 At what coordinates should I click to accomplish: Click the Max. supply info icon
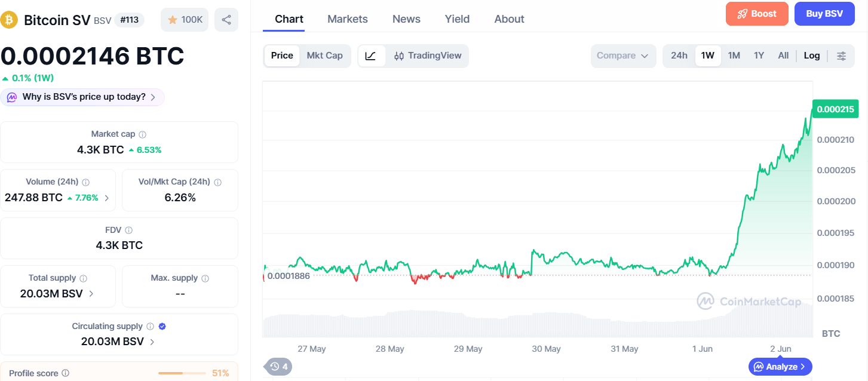(x=206, y=278)
